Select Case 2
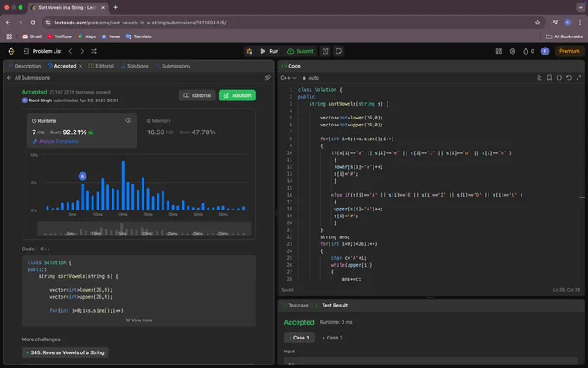This screenshot has height=368, width=588. 333,338
